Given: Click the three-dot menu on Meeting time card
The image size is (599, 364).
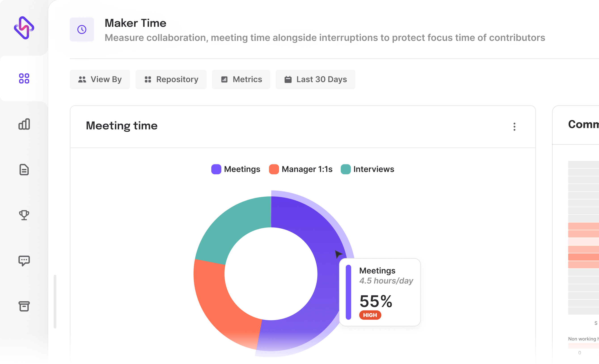Looking at the screenshot, I should click(514, 127).
